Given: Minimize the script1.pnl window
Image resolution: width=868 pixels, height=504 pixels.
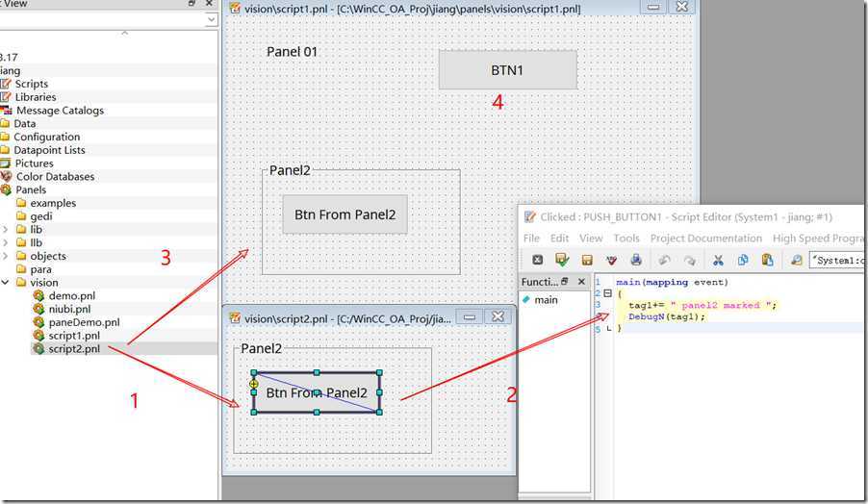Looking at the screenshot, I should 653,7.
